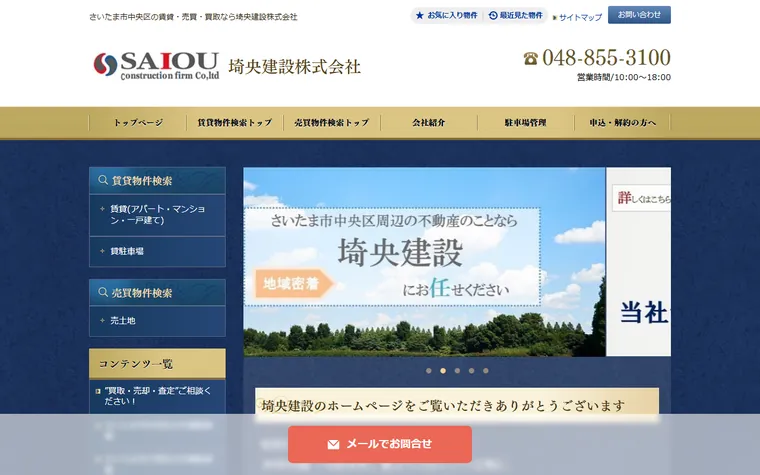Image resolution: width=760 pixels, height=475 pixels.
Task: Click the コンテンツ一覧 sidebar header
Action: (x=158, y=364)
